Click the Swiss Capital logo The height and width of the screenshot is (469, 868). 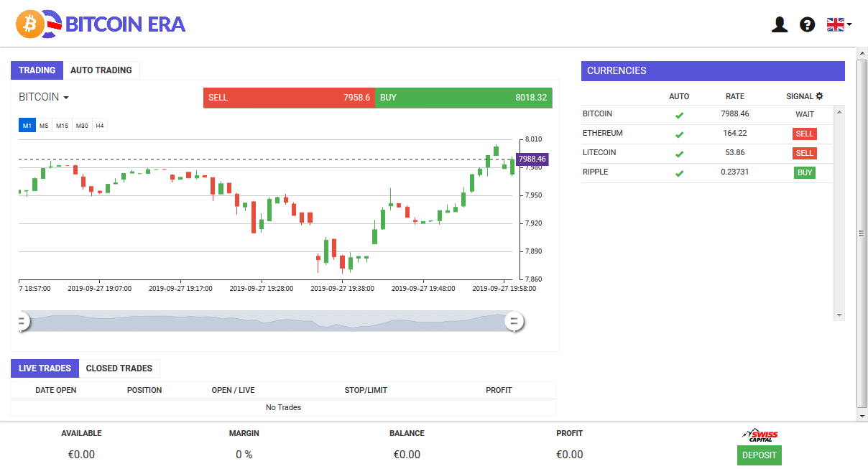point(759,434)
